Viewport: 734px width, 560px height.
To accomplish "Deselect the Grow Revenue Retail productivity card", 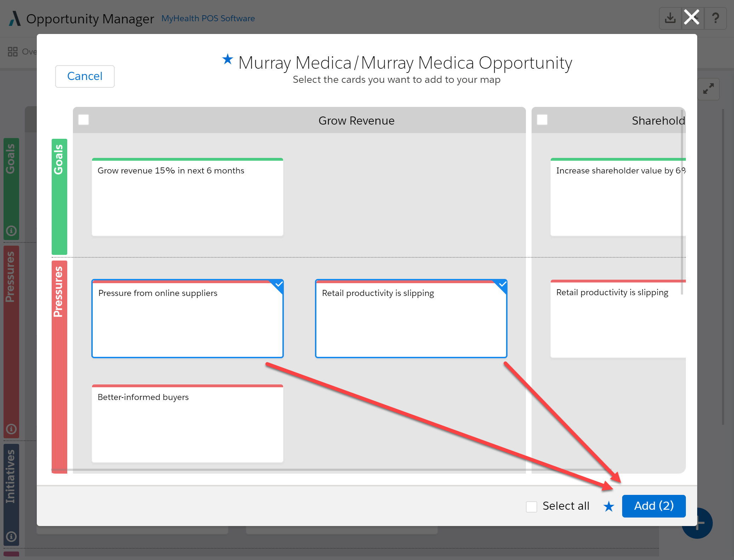I will pyautogui.click(x=411, y=319).
